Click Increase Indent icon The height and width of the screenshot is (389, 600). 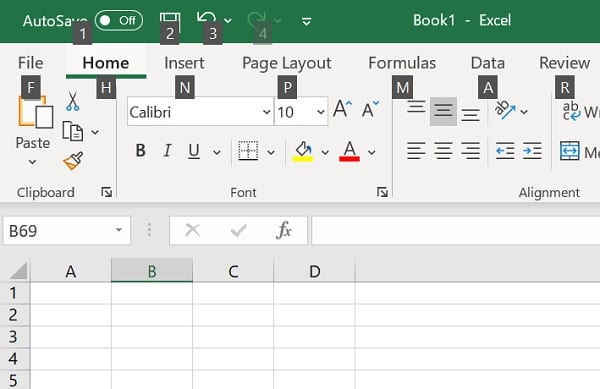(532, 151)
